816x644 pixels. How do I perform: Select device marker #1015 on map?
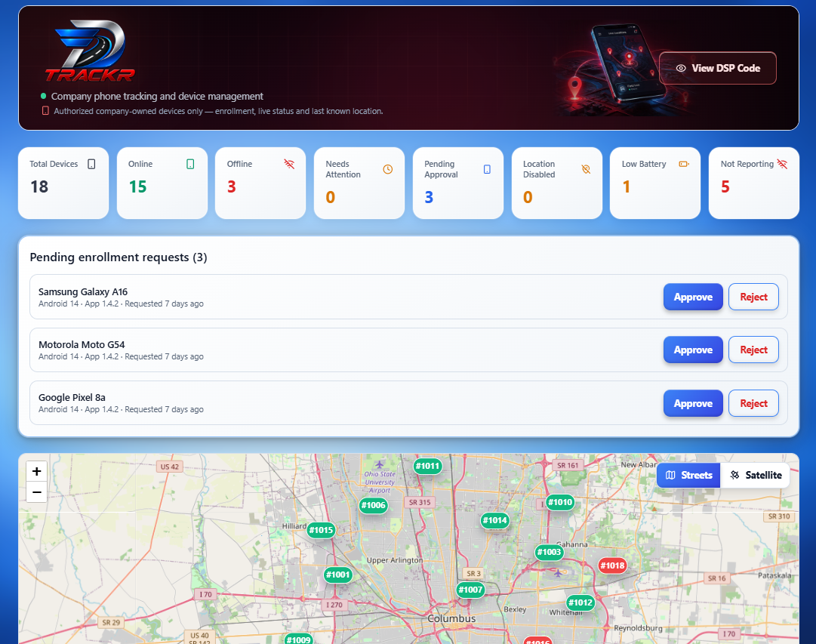(321, 531)
